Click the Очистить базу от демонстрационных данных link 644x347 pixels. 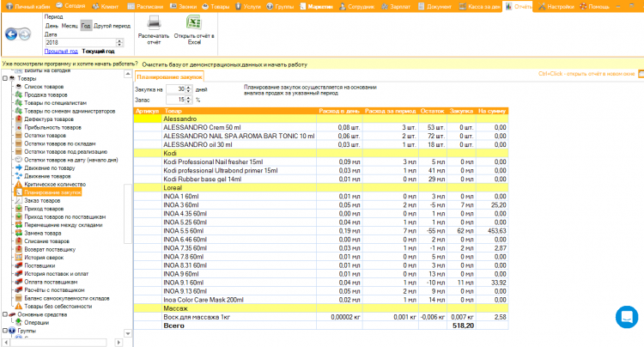(225, 64)
